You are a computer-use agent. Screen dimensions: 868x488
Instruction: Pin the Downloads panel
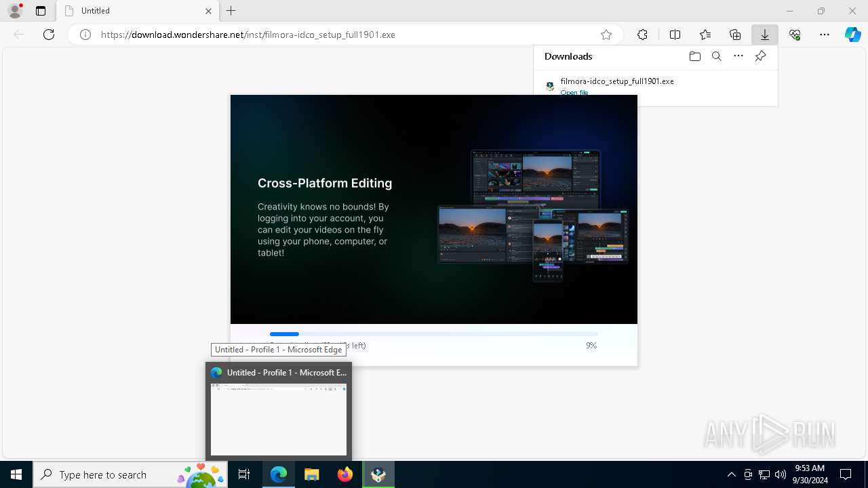760,56
